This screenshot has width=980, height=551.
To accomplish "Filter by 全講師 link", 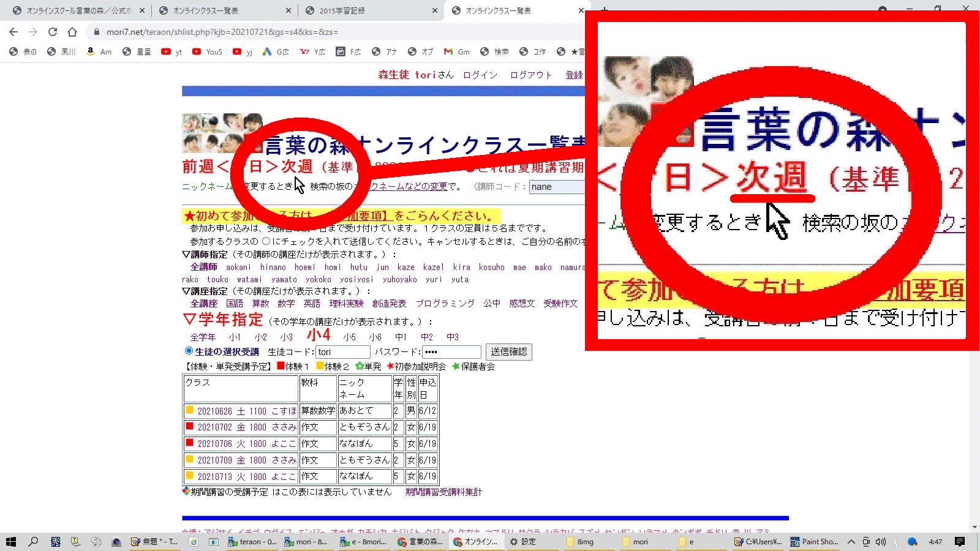I will pyautogui.click(x=203, y=267).
